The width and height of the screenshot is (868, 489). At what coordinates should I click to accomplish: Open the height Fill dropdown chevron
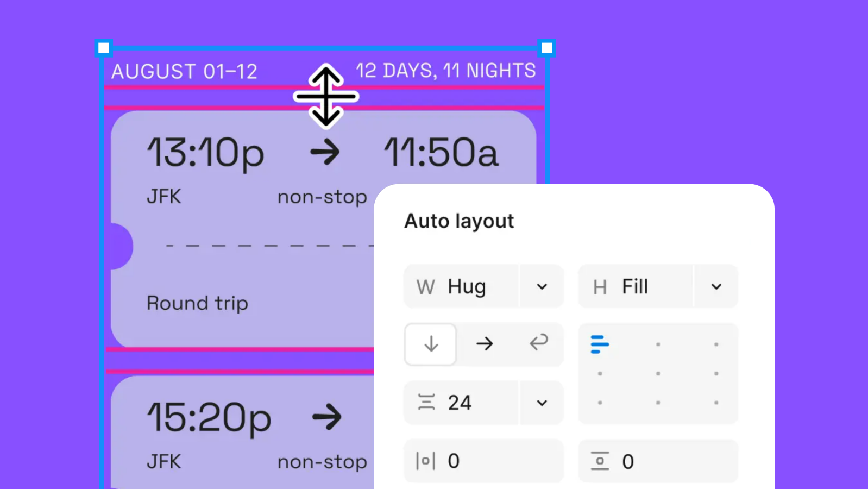tap(716, 287)
